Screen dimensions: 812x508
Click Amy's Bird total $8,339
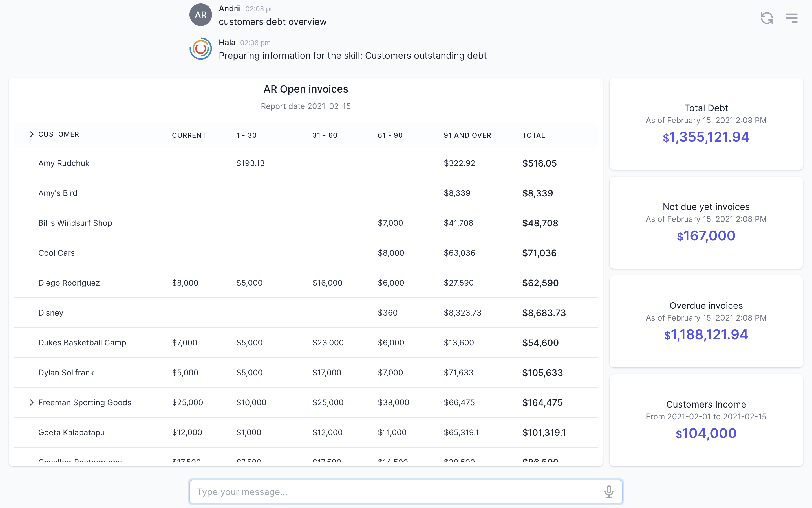[x=538, y=193]
